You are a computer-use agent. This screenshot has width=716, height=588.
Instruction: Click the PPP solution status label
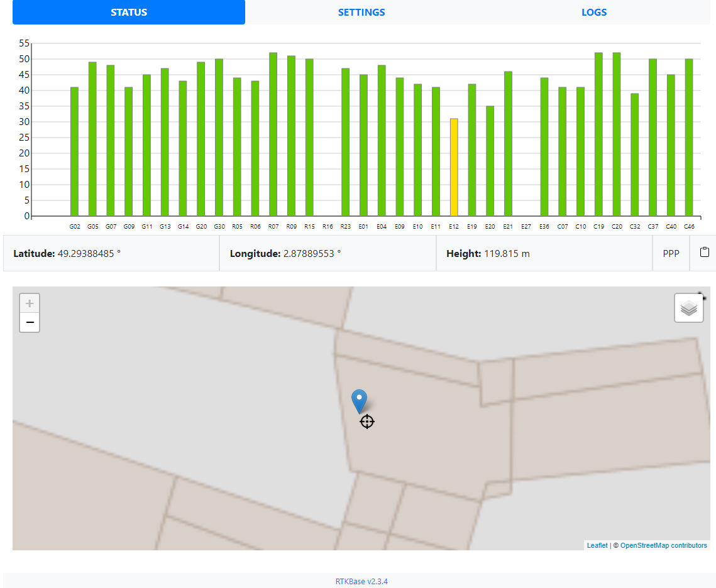pos(671,254)
